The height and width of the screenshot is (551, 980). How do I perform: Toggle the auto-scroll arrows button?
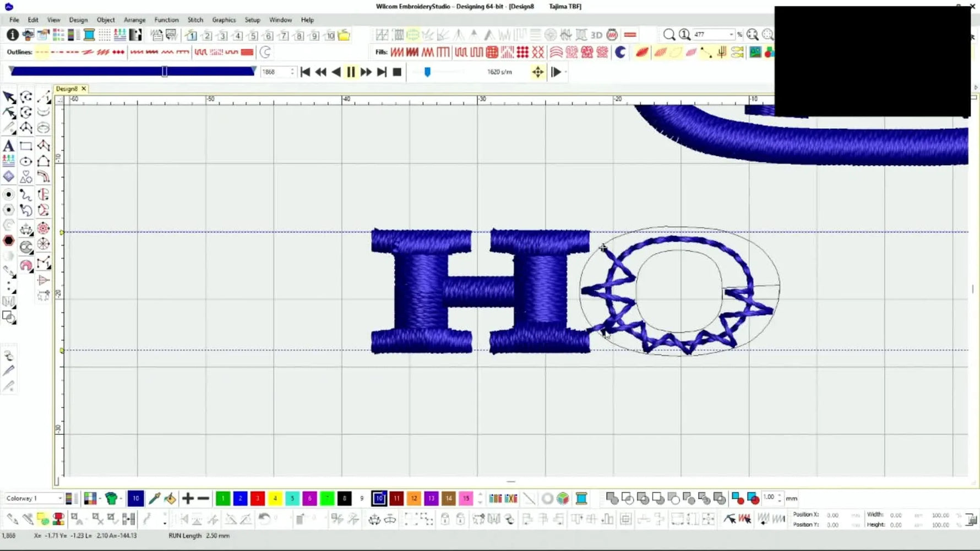538,72
